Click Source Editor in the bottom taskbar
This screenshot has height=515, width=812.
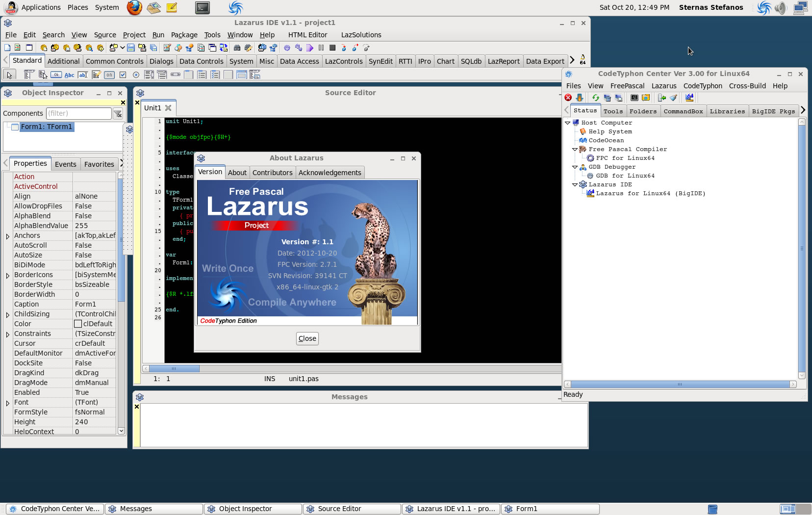pyautogui.click(x=351, y=509)
